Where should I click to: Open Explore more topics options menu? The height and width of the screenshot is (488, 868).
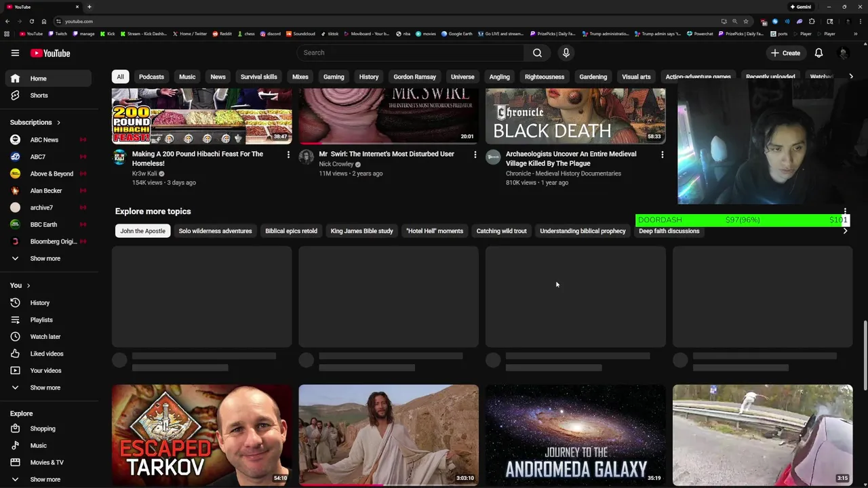845,211
